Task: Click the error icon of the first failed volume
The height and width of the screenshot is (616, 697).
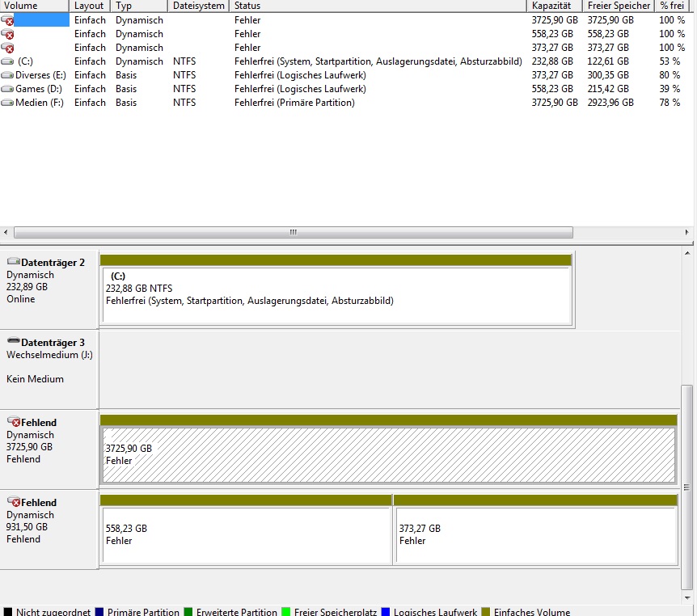Action: tap(7, 20)
